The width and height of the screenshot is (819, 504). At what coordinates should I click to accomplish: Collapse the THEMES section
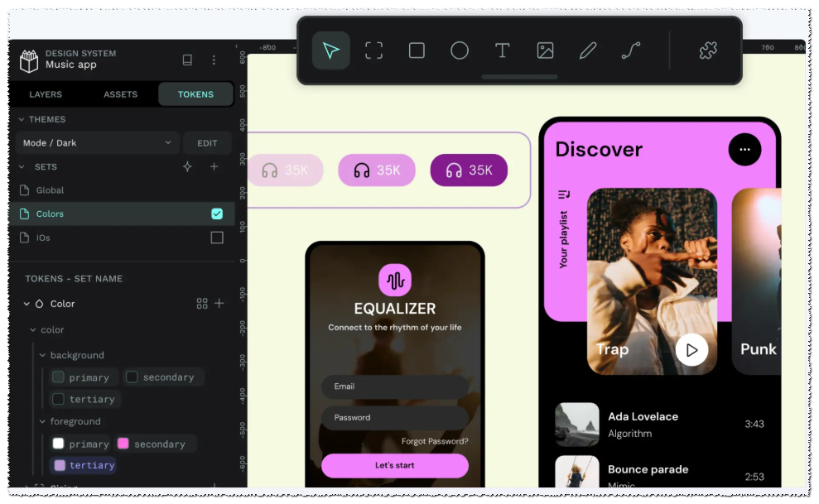(x=22, y=119)
